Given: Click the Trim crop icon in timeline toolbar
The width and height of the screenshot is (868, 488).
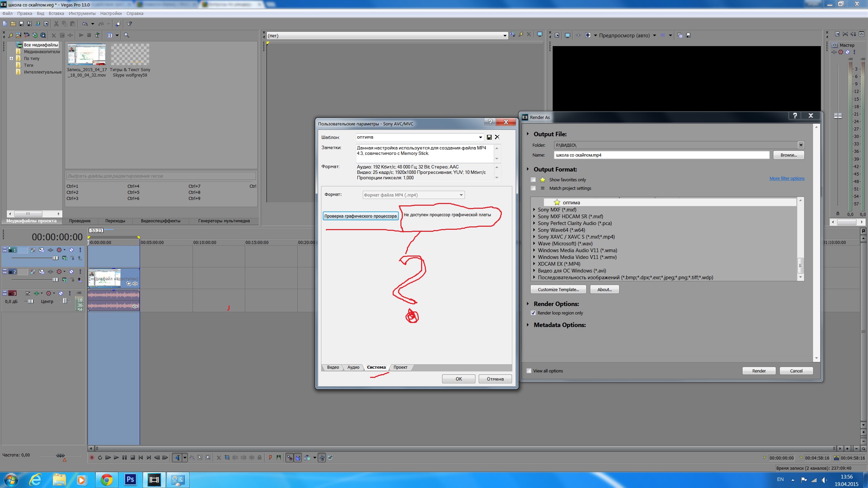Looking at the screenshot, I should pos(227,457).
